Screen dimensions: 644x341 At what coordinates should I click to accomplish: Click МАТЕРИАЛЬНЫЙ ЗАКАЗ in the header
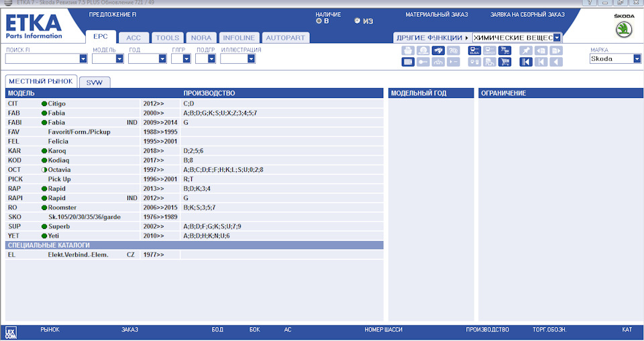click(x=437, y=15)
